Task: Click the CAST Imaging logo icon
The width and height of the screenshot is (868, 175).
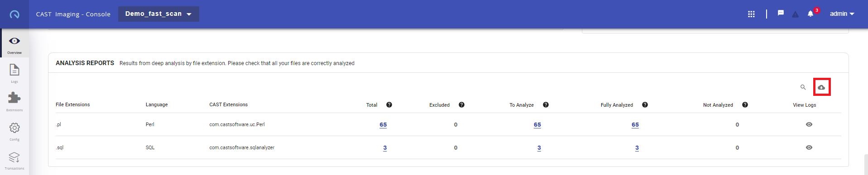Action: tap(14, 14)
